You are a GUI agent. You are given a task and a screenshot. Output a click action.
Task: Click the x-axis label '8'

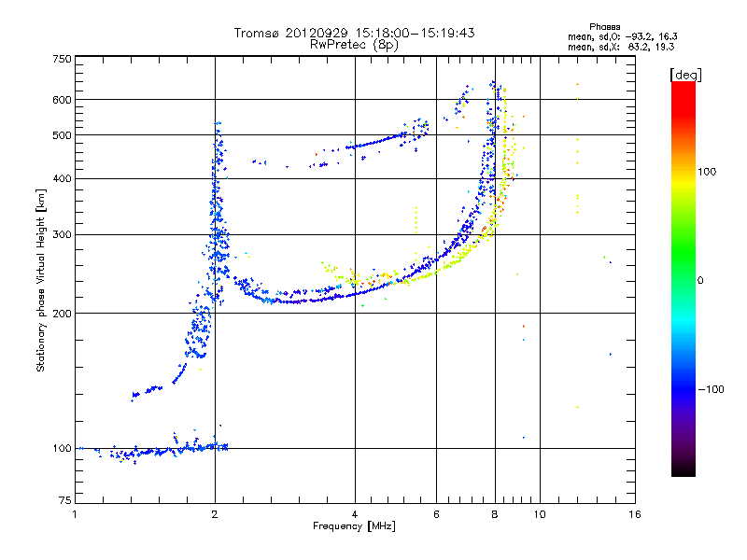(495, 514)
